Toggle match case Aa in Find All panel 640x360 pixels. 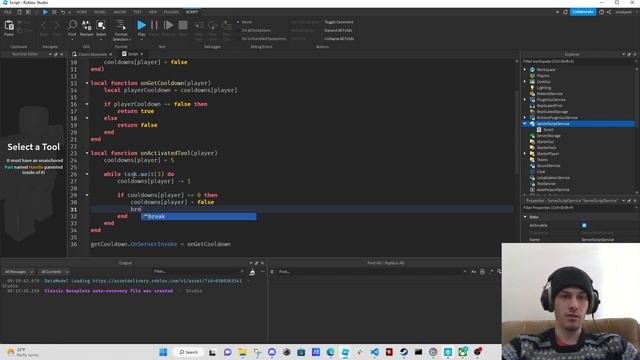[473, 271]
